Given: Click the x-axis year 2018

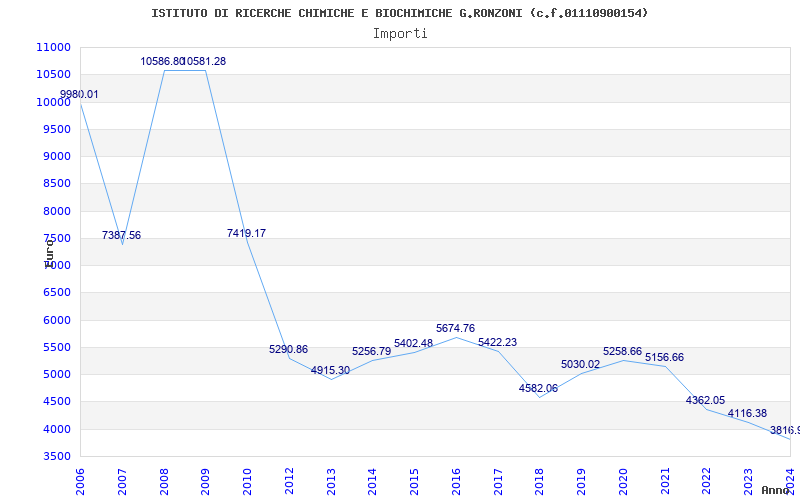Looking at the screenshot, I should [x=540, y=482].
